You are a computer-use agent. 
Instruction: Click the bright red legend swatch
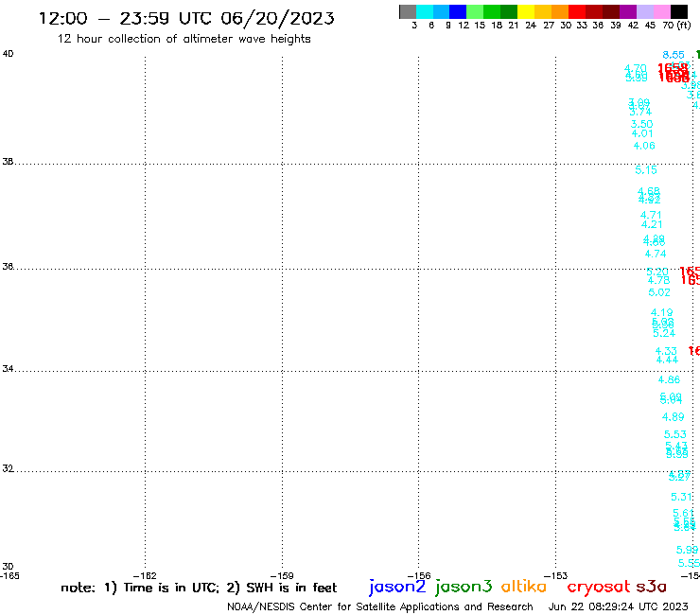pos(577,11)
